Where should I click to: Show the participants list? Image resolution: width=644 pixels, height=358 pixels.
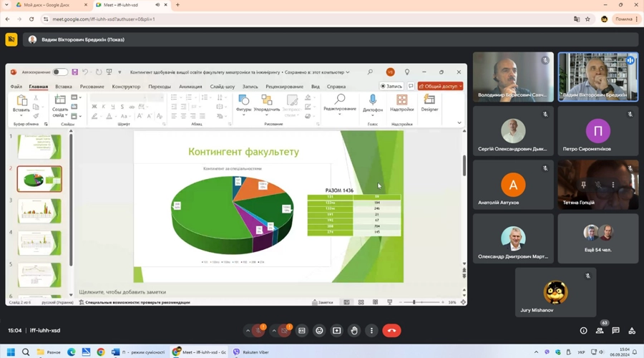(x=600, y=331)
